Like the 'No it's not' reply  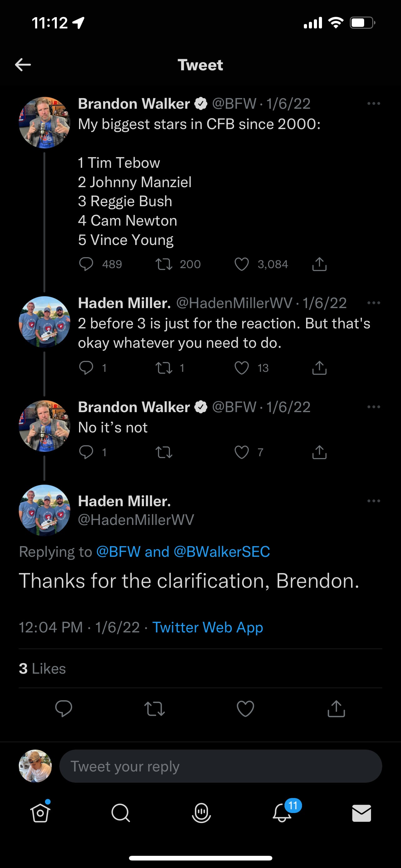(x=241, y=452)
